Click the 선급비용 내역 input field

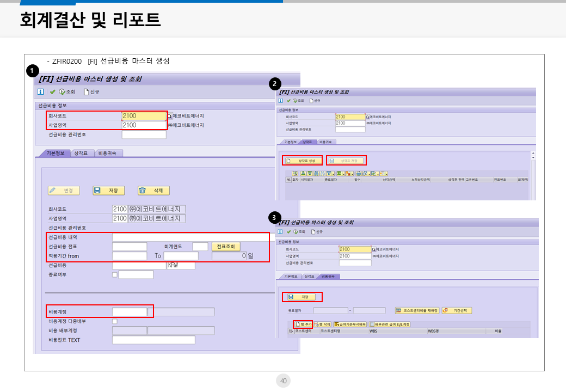[190, 237]
